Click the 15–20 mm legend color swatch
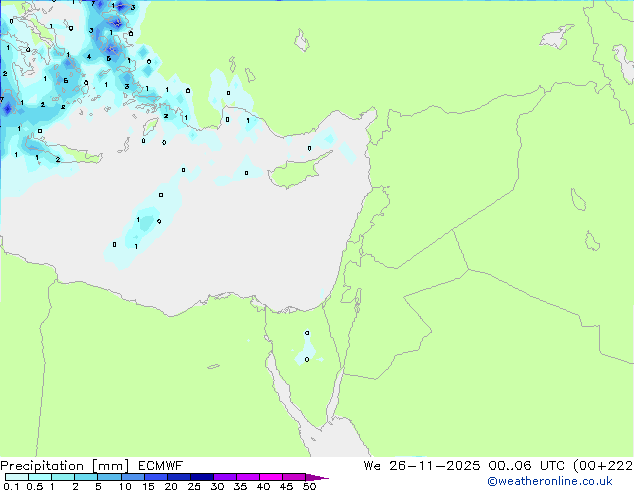This screenshot has width=634, height=490. pos(155,477)
